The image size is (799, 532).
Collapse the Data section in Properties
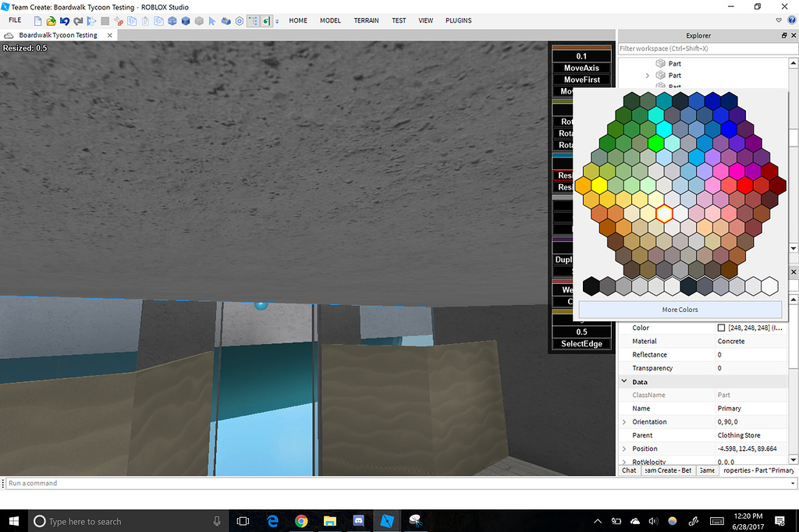[x=623, y=381]
